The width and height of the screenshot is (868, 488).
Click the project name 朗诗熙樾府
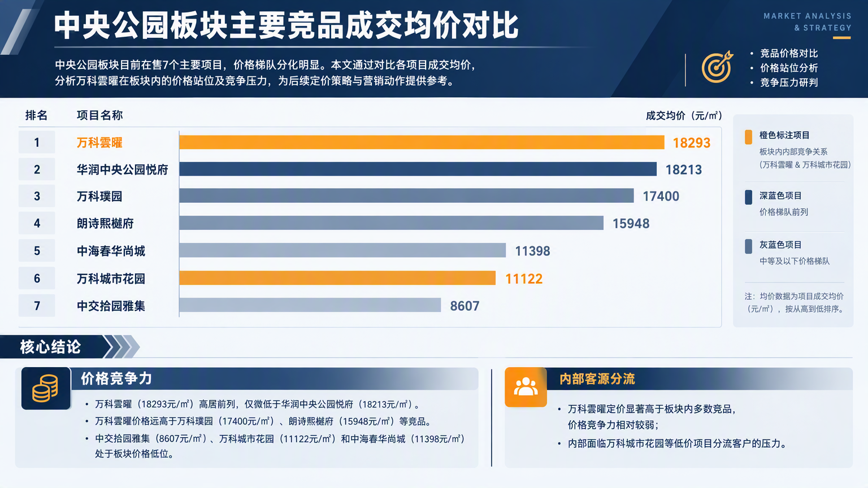(105, 223)
